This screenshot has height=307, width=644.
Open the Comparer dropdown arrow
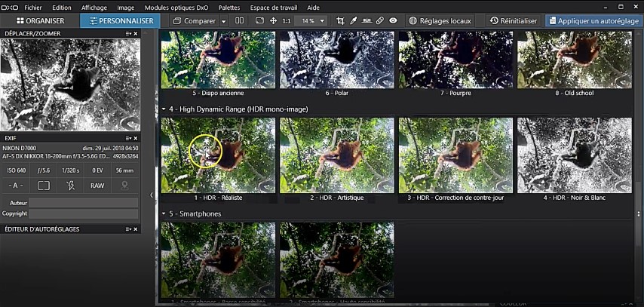[223, 21]
